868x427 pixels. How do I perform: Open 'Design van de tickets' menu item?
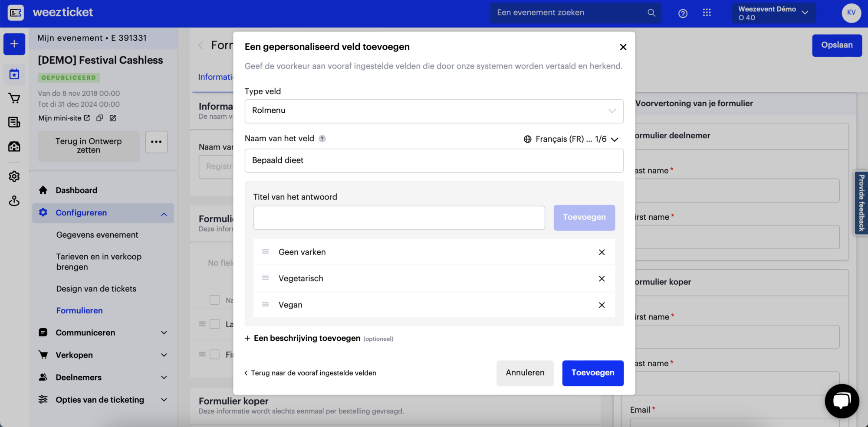[96, 289]
